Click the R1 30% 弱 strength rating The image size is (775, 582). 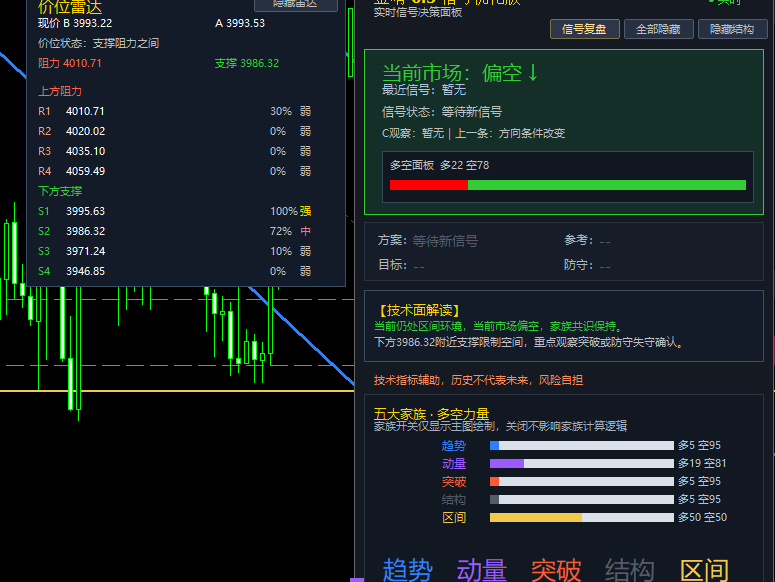click(291, 111)
